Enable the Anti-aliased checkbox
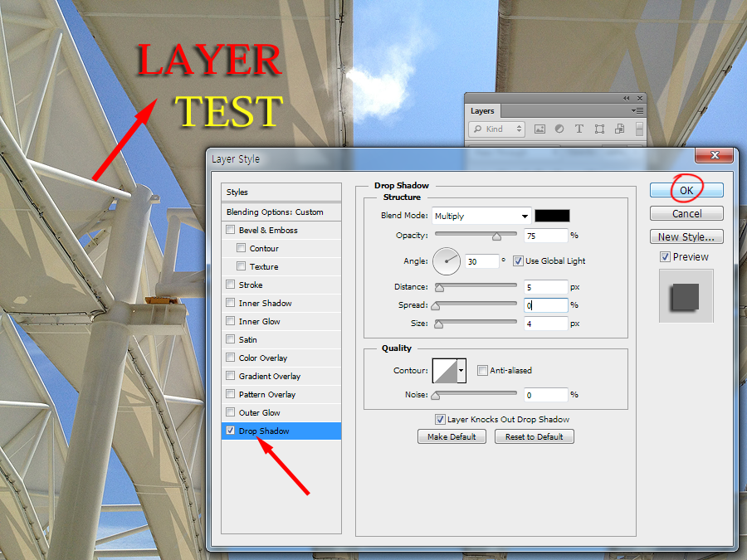The image size is (747, 560). pyautogui.click(x=482, y=370)
